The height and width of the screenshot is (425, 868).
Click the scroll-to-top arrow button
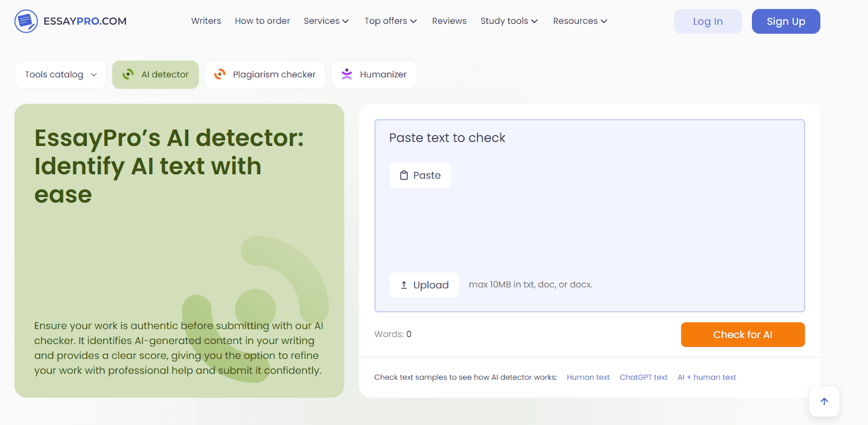824,402
